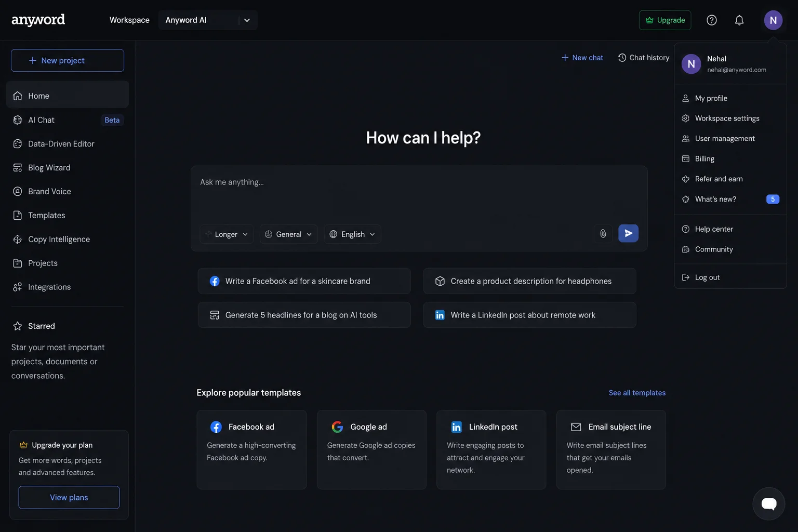Image resolution: width=798 pixels, height=532 pixels.
Task: Open the General tone dropdown
Action: 289,234
